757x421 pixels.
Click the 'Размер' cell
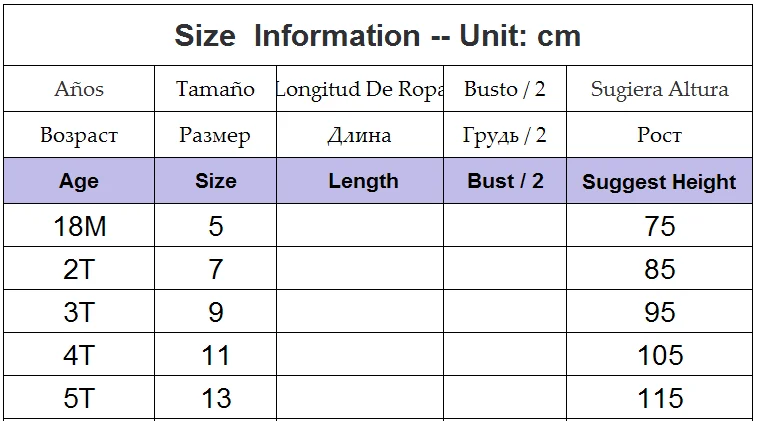(215, 135)
